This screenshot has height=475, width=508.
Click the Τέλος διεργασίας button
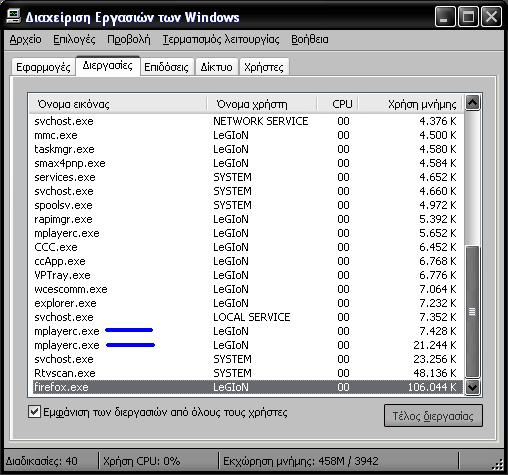pos(433,416)
